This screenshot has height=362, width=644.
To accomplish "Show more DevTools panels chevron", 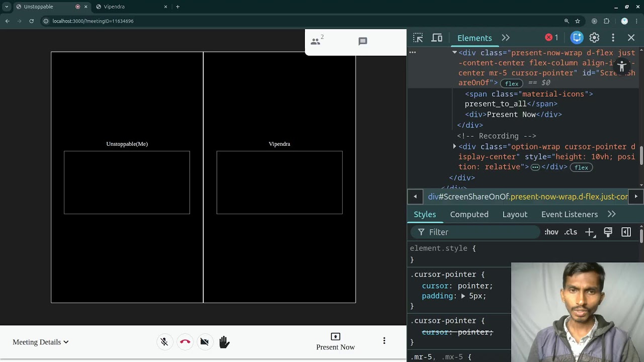I will 506,38.
